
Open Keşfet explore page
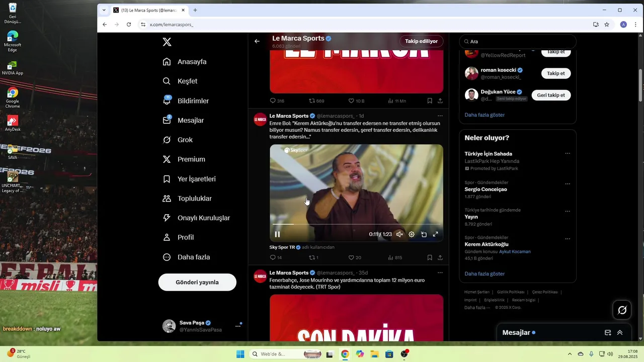(180, 81)
